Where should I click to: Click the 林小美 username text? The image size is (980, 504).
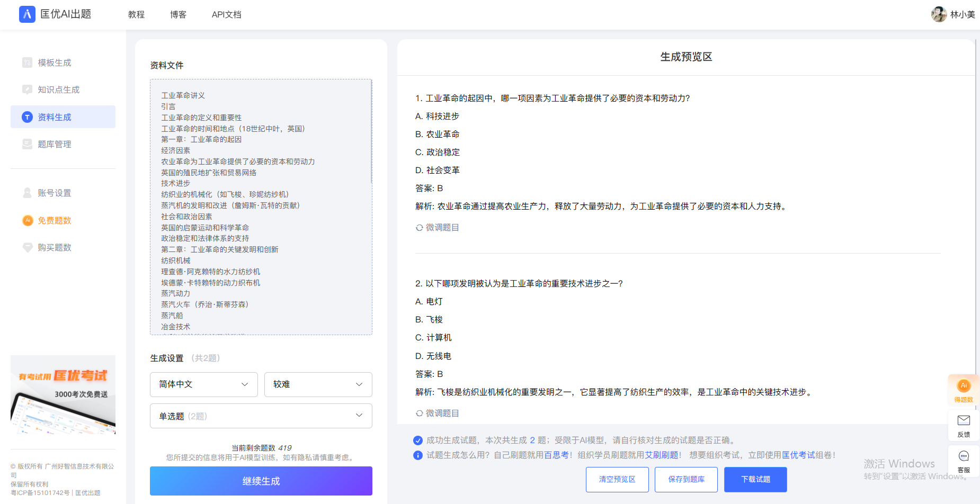click(963, 15)
